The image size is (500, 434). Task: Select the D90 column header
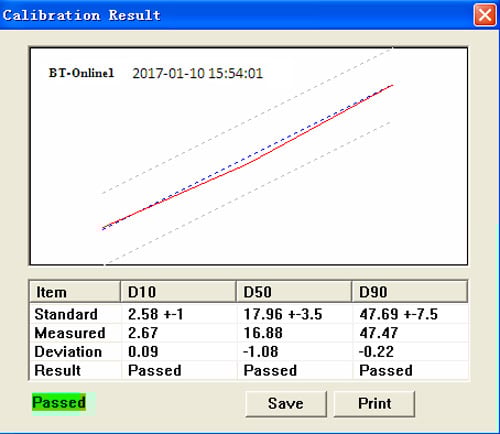[x=410, y=292]
